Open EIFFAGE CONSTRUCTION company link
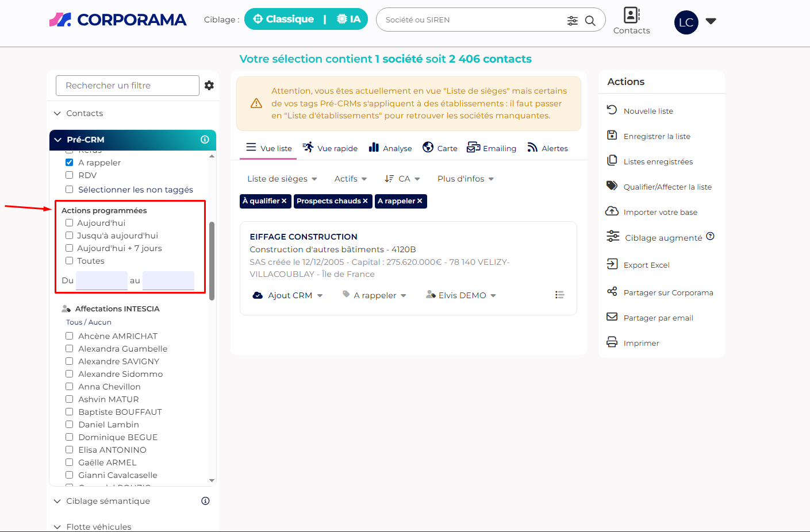 click(304, 237)
